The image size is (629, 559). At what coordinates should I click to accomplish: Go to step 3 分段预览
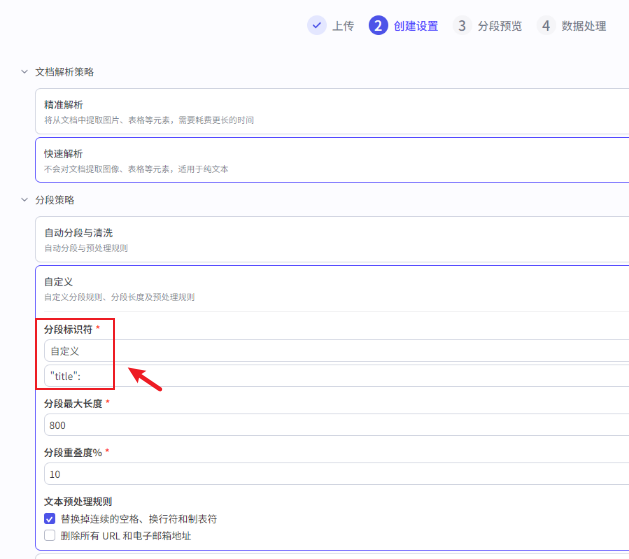point(487,26)
